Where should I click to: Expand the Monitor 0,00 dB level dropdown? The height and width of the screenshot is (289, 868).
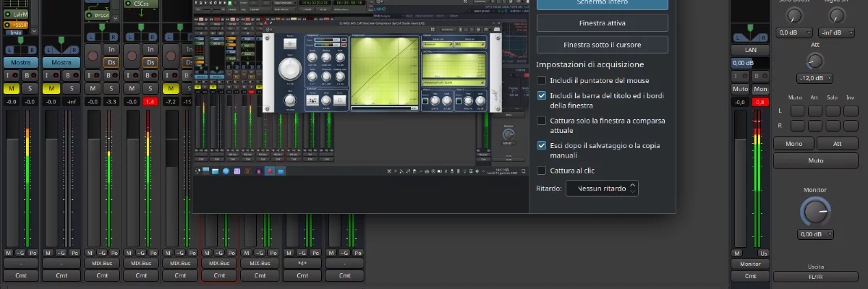coord(815,235)
